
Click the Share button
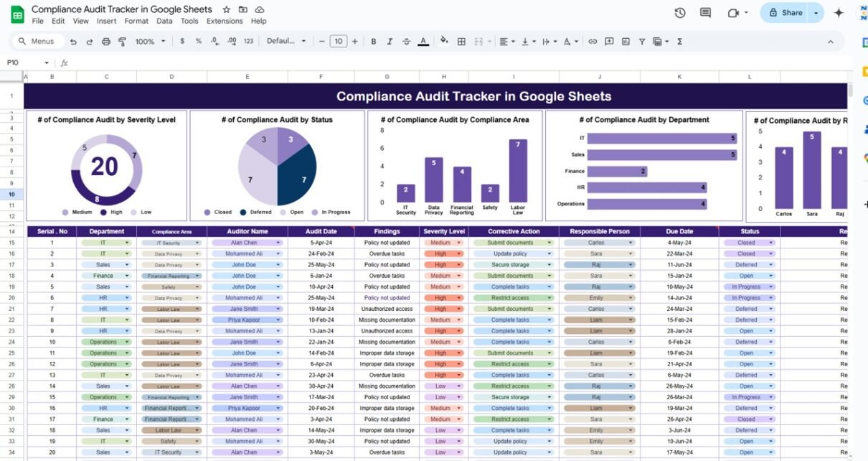(x=784, y=13)
